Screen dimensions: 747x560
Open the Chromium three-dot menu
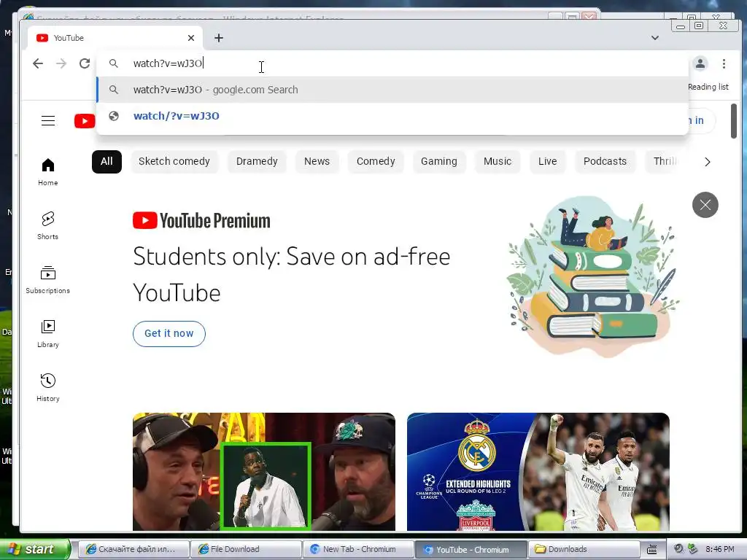[724, 63]
